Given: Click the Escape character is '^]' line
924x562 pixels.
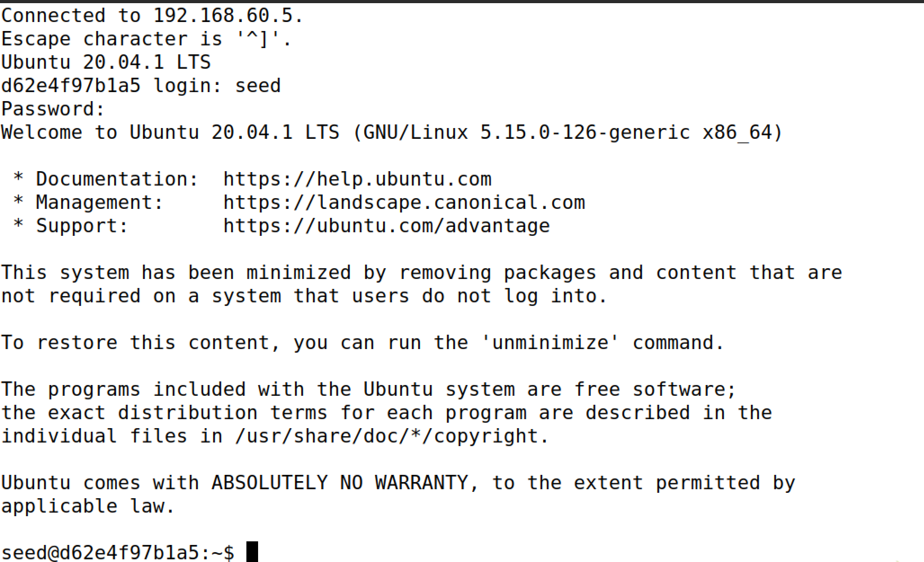Looking at the screenshot, I should [147, 39].
